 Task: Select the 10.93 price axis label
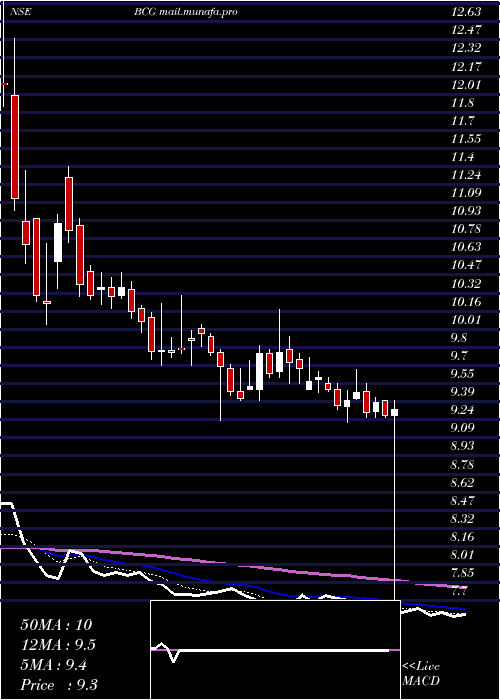pyautogui.click(x=467, y=211)
